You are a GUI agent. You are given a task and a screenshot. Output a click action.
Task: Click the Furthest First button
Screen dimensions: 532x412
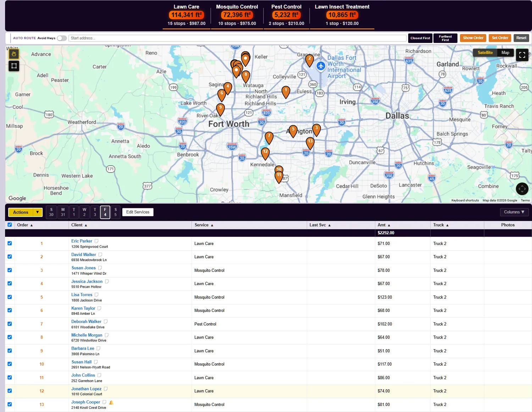click(445, 38)
